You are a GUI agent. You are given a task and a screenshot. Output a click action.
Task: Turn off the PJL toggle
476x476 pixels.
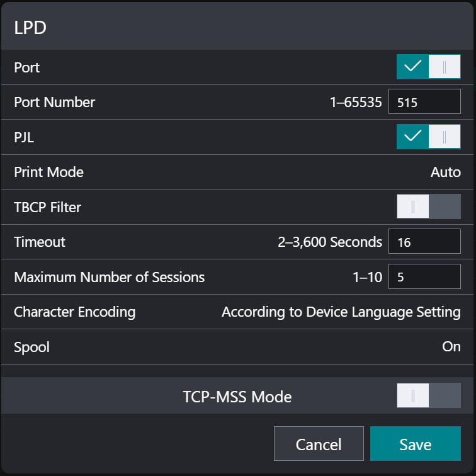click(x=428, y=137)
